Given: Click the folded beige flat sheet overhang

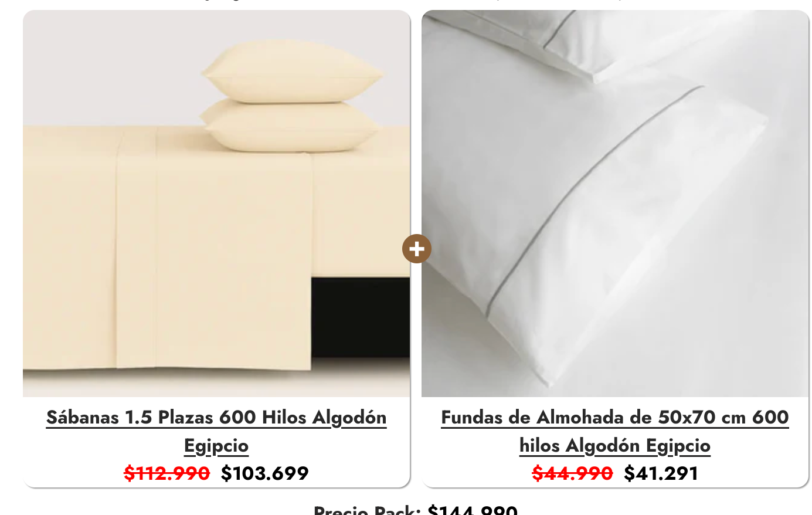Looking at the screenshot, I should 214,258.
